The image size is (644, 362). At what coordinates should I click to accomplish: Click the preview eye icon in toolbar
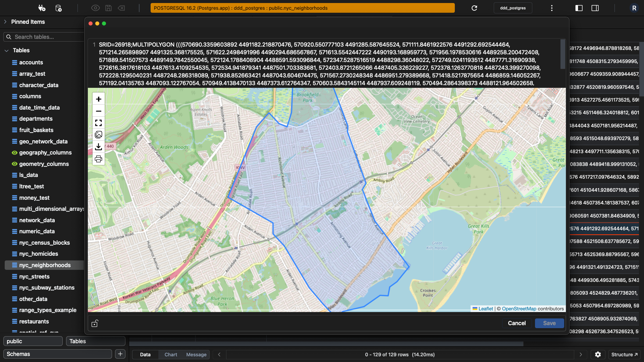click(96, 8)
